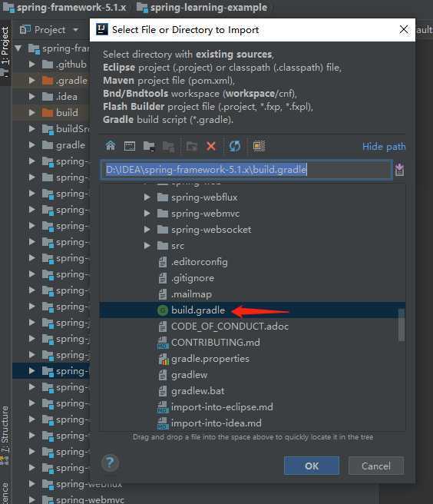Click the build.gradle green Gradle icon
The image size is (433, 504).
coord(163,310)
